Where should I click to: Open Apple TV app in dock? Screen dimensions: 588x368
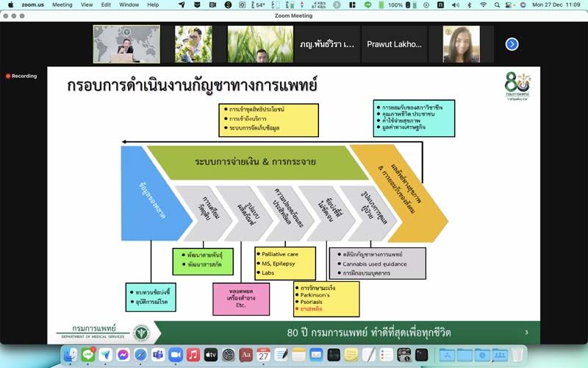coord(211,355)
